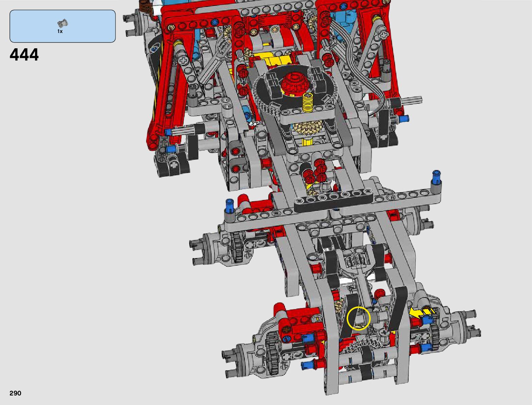
Task: Select the step number 444
Action: click(24, 55)
